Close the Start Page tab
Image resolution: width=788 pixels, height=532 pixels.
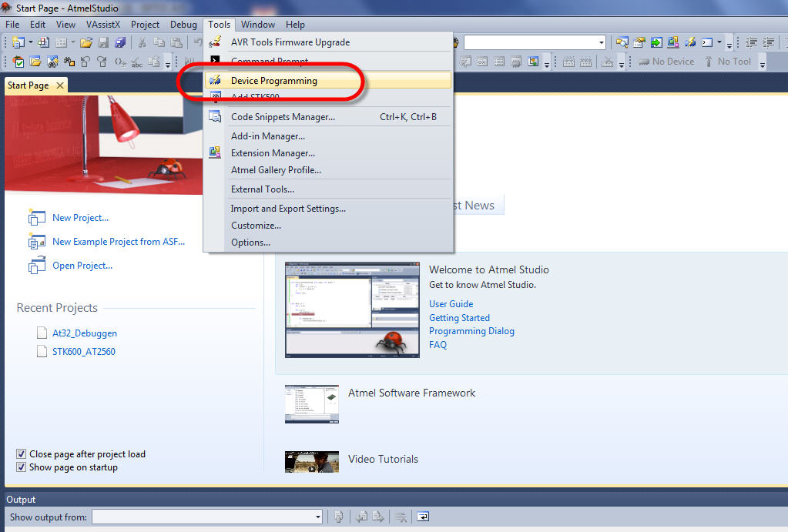click(60, 85)
